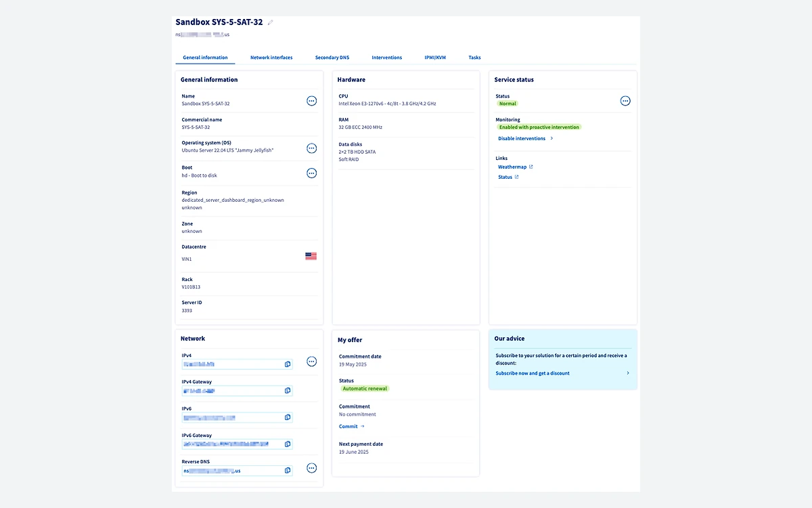This screenshot has width=812, height=508.
Task: Click the 32 GB ECC 2400 MHz text
Action: (361, 127)
